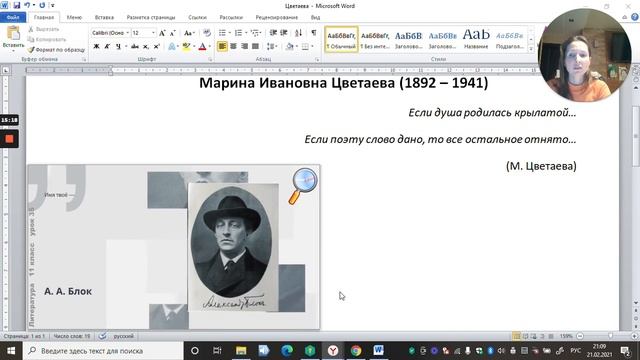Open the Change Case Aa dropdown
640x360 pixels.
click(x=189, y=33)
